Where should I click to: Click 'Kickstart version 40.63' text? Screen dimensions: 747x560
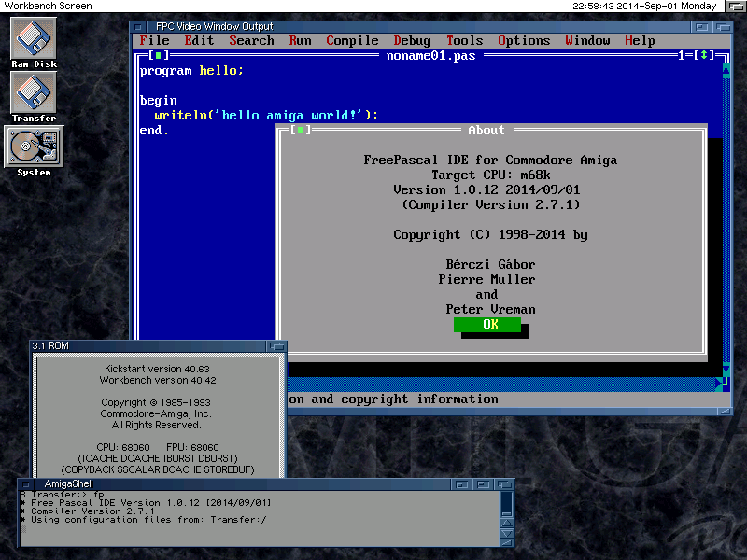pos(157,369)
